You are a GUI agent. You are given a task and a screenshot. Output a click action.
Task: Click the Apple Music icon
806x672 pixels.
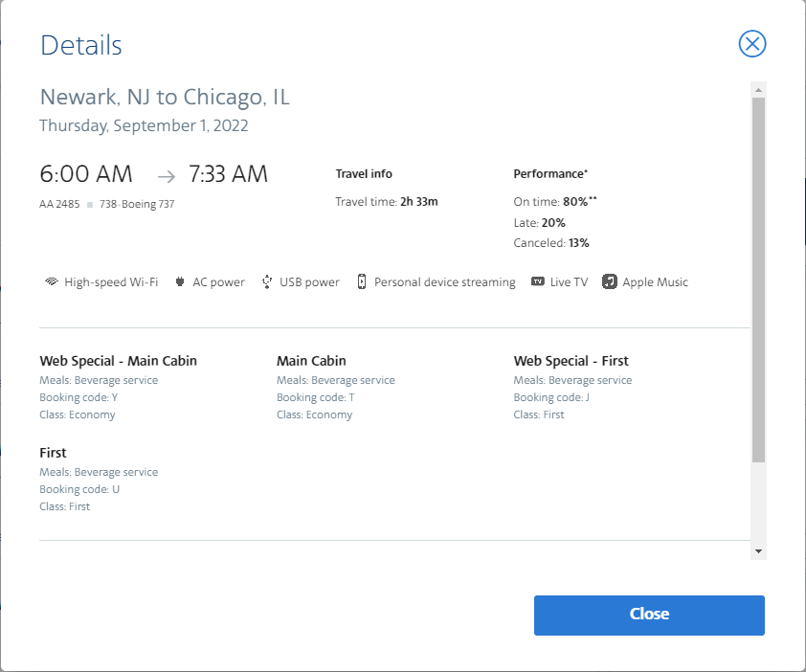pos(610,282)
